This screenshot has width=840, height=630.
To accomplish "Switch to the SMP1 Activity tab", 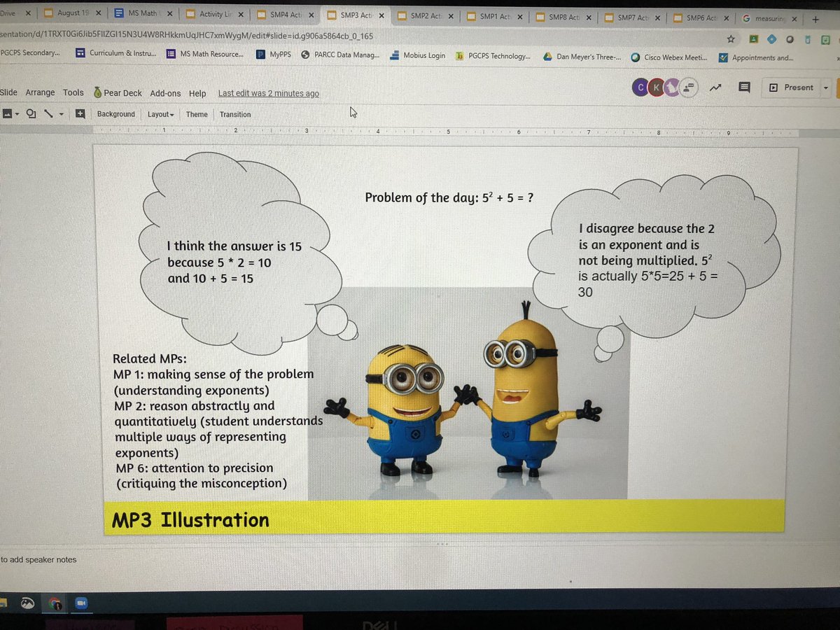I will 494,17.
